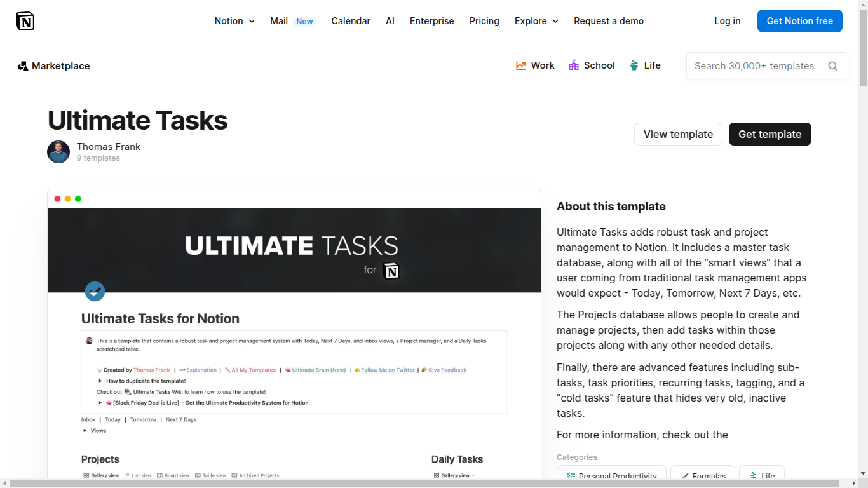Click the Life plant icon in header
The width and height of the screenshot is (868, 488).
click(634, 65)
